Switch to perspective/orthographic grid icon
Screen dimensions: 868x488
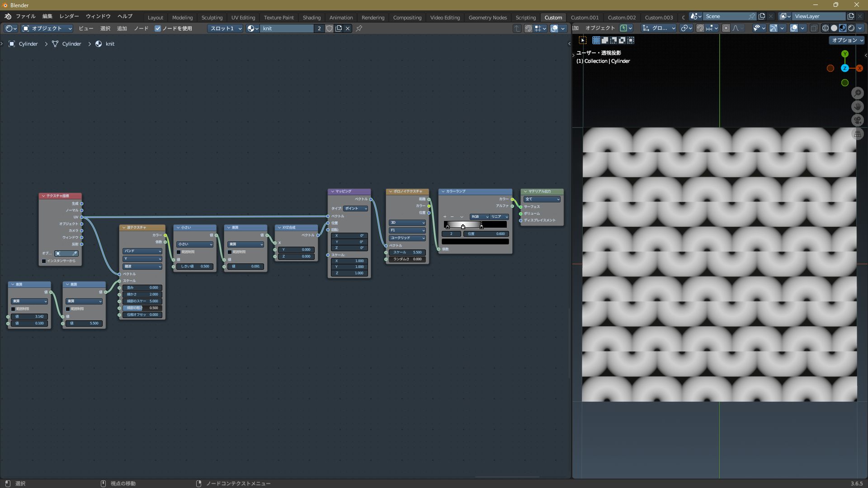click(857, 134)
